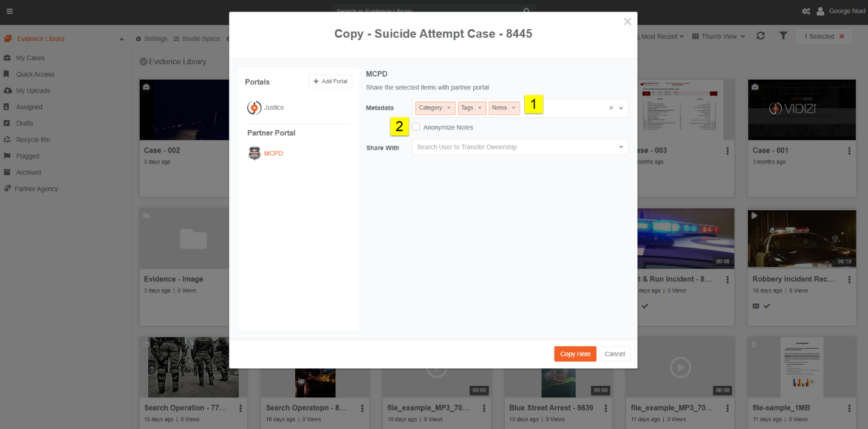Go to My Cases in sidebar
The width and height of the screenshot is (868, 429).
tap(30, 58)
